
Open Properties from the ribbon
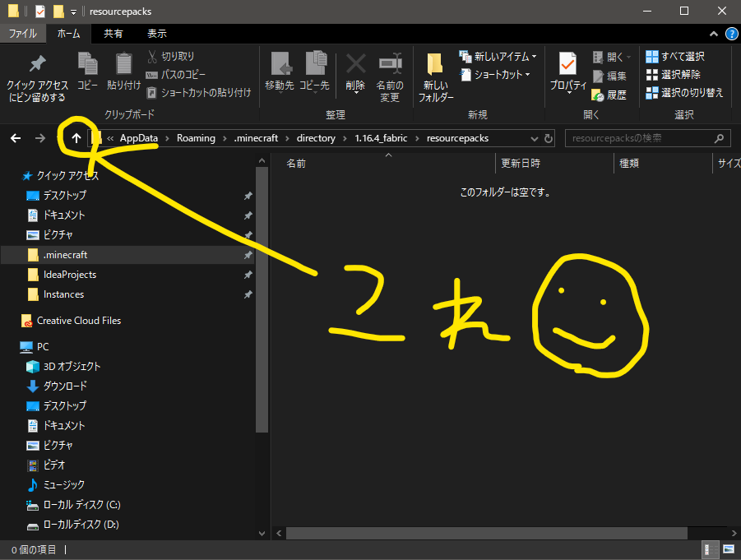click(x=567, y=71)
